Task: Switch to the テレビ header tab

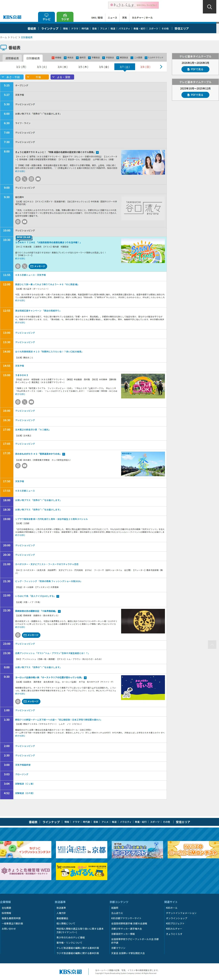Action: pyautogui.click(x=46, y=17)
